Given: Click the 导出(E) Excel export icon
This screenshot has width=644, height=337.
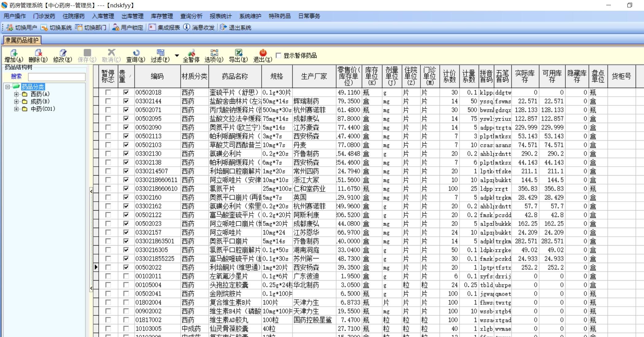Looking at the screenshot, I should (x=238, y=53).
